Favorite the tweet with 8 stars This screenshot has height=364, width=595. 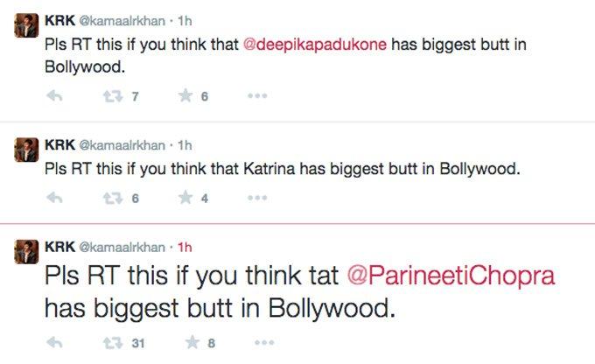[192, 342]
